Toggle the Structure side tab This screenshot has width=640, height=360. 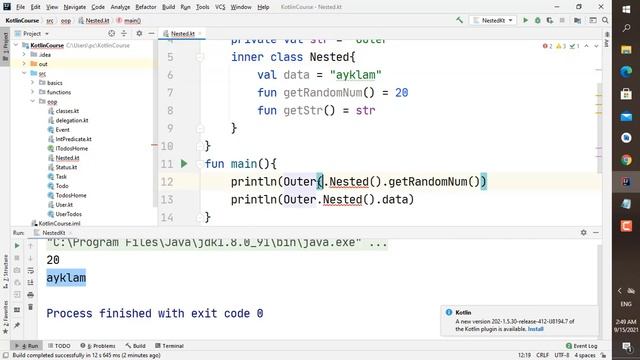click(x=5, y=271)
